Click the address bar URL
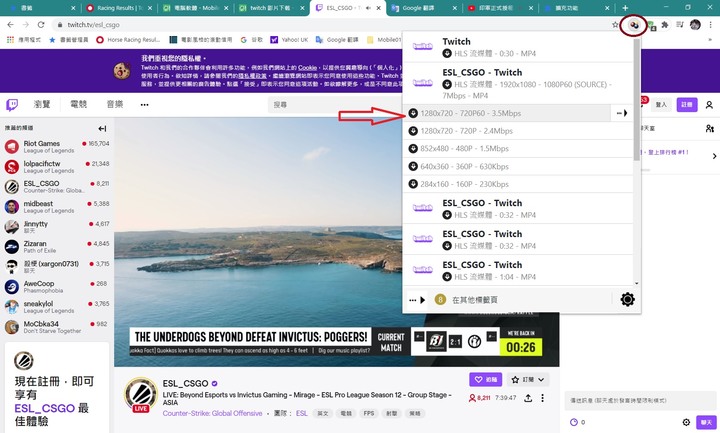Image resolution: width=720 pixels, height=433 pixels. pos(93,25)
